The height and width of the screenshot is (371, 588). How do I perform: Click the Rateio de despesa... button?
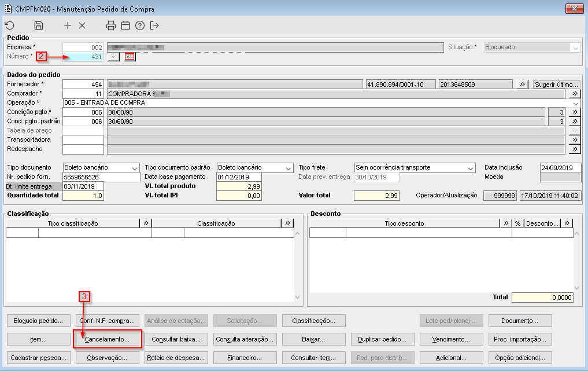point(176,358)
